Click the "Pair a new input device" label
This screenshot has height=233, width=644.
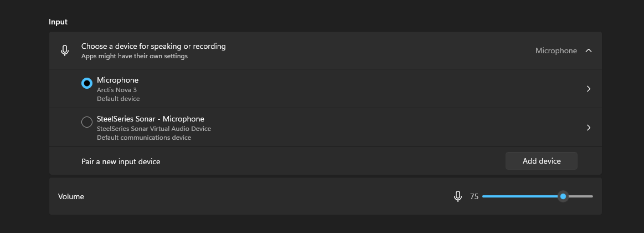click(x=121, y=161)
